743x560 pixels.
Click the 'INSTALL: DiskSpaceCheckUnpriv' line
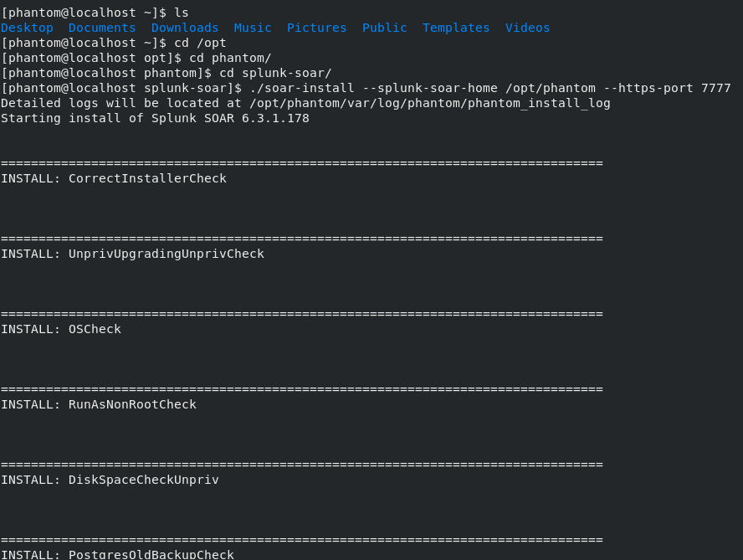(x=110, y=480)
